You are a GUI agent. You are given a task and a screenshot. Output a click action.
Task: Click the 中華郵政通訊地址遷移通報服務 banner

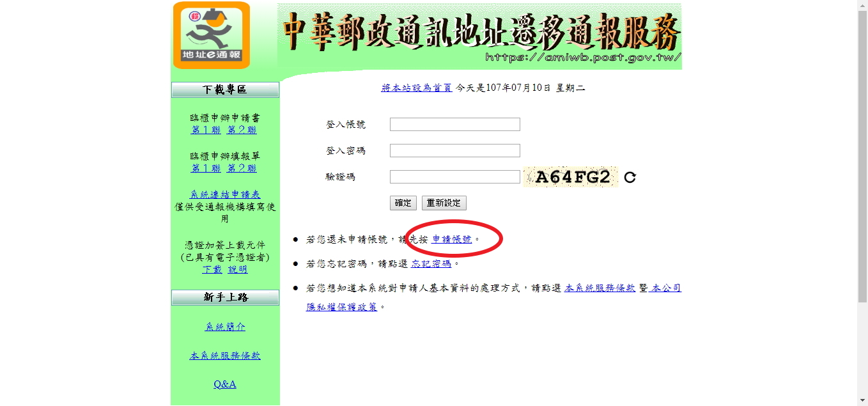(479, 35)
